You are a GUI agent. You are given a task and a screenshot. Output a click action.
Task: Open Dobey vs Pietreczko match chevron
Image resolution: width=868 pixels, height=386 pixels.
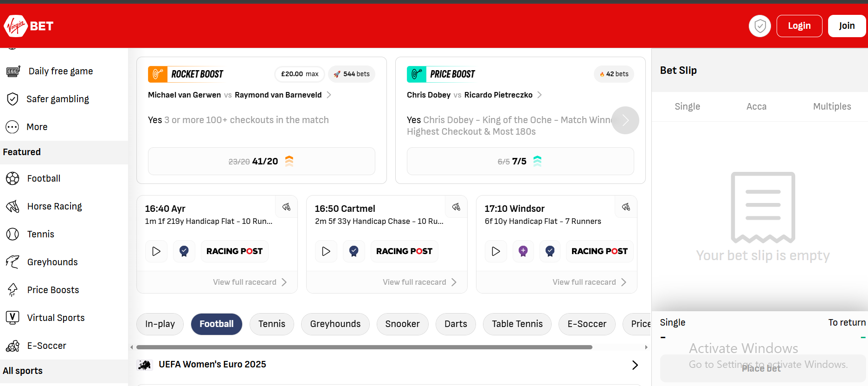point(540,95)
